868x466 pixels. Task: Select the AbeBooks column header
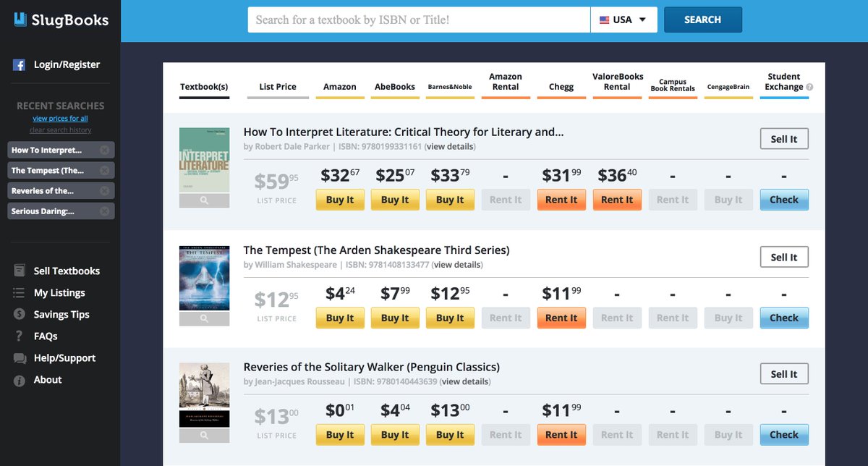[395, 87]
